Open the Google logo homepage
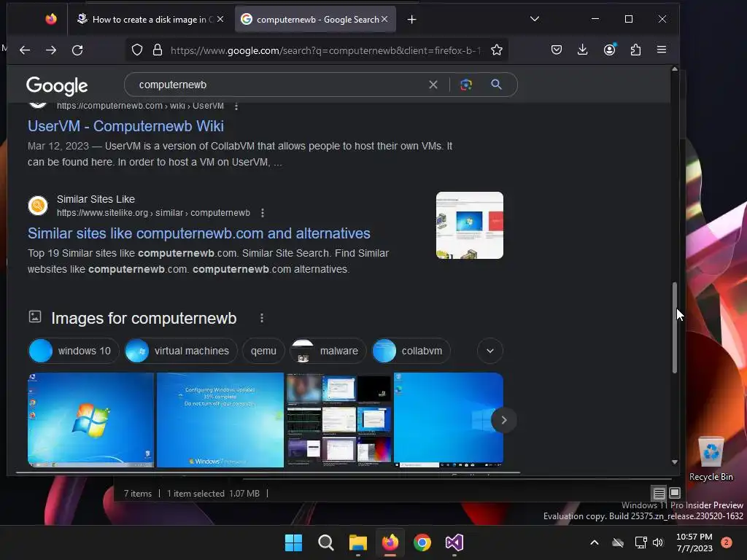The width and height of the screenshot is (747, 560). click(x=57, y=86)
